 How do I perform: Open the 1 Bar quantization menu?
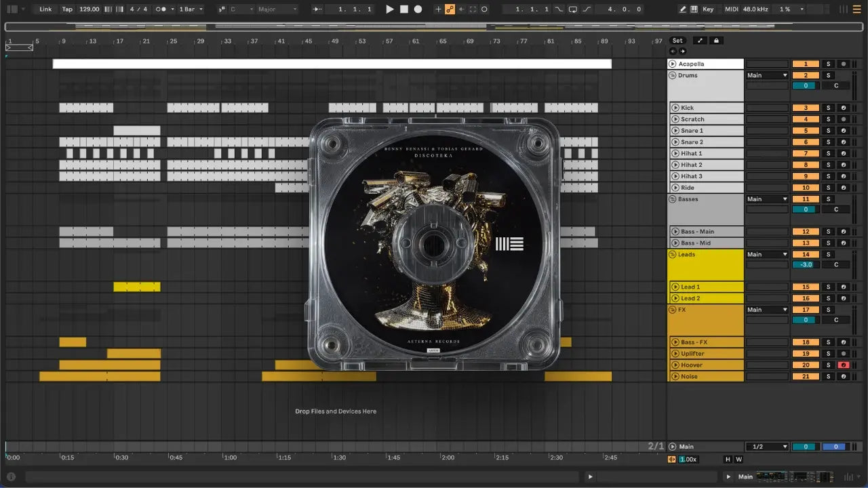(191, 9)
